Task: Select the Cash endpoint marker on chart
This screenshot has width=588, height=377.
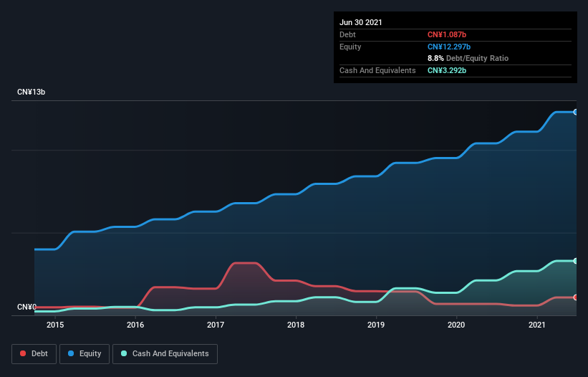Action: tap(576, 261)
